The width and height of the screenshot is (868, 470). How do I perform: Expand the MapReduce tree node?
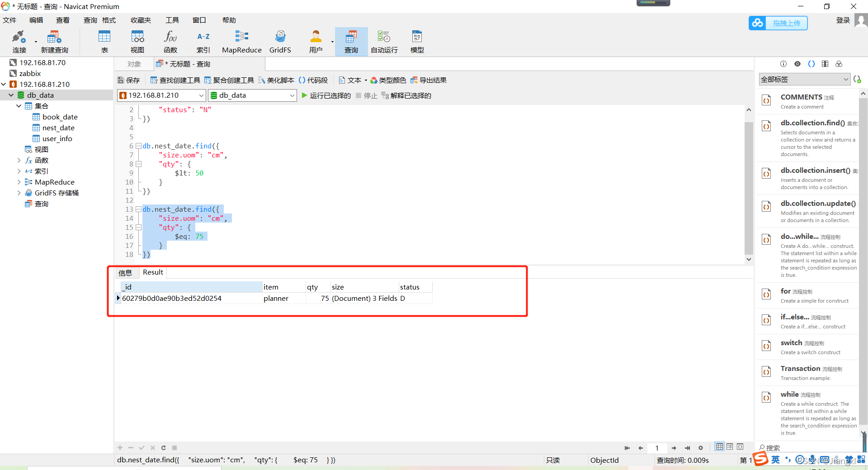pyautogui.click(x=19, y=182)
